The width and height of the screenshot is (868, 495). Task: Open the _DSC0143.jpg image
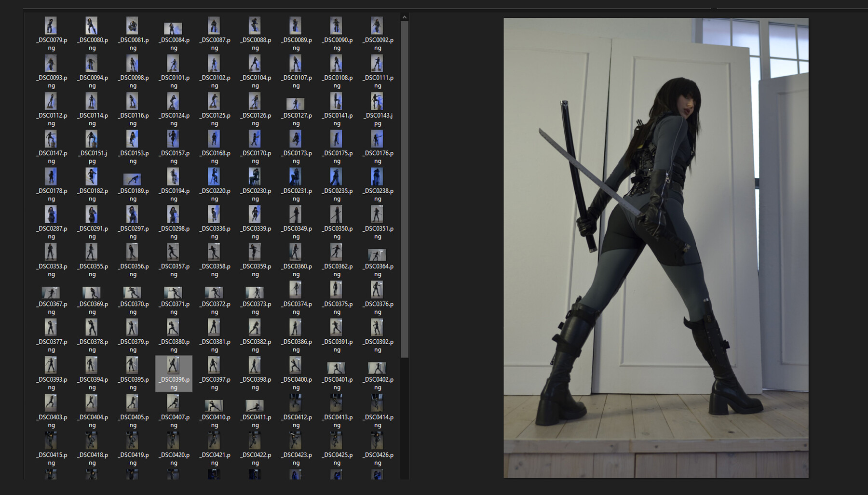point(377,102)
